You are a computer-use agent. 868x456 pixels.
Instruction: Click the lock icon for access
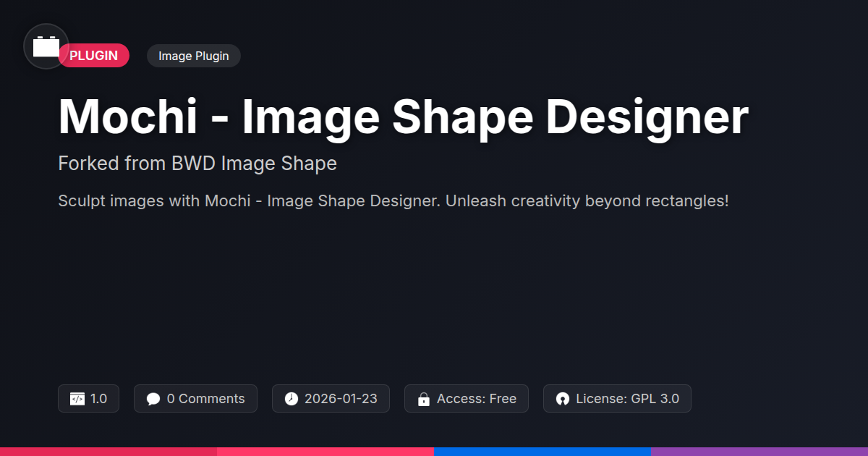(x=423, y=399)
